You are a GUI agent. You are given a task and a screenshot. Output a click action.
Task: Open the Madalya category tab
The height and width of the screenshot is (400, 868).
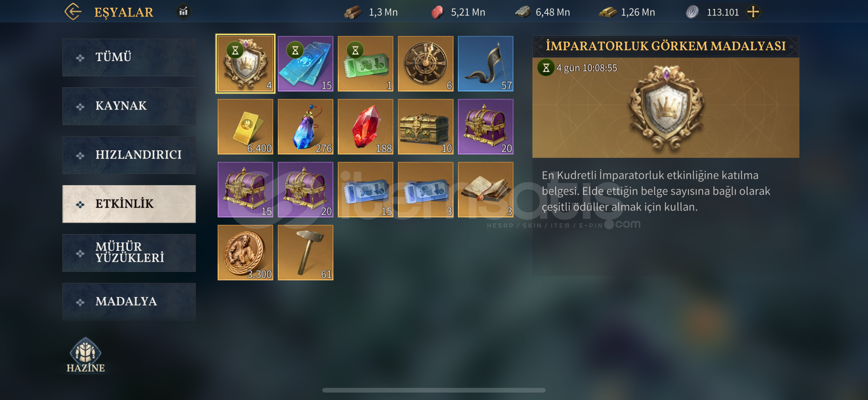pyautogui.click(x=129, y=302)
